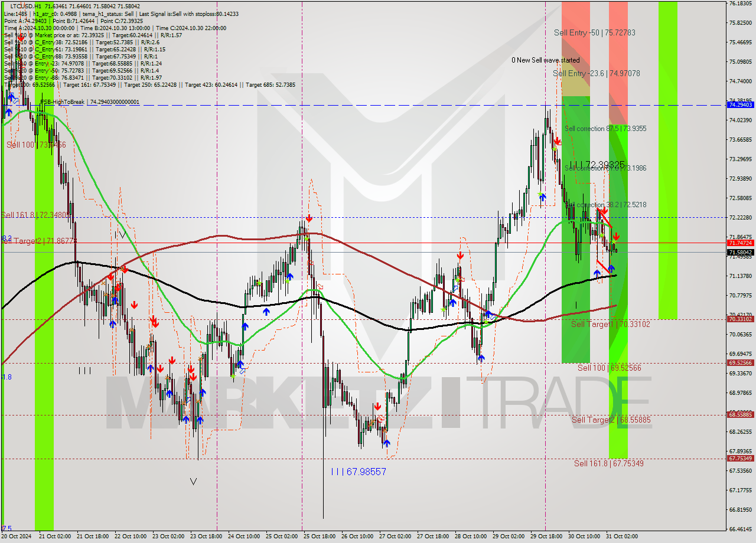Click the '29 Oct 18:00' time label
The width and height of the screenshot is (756, 543).
pyautogui.click(x=546, y=537)
